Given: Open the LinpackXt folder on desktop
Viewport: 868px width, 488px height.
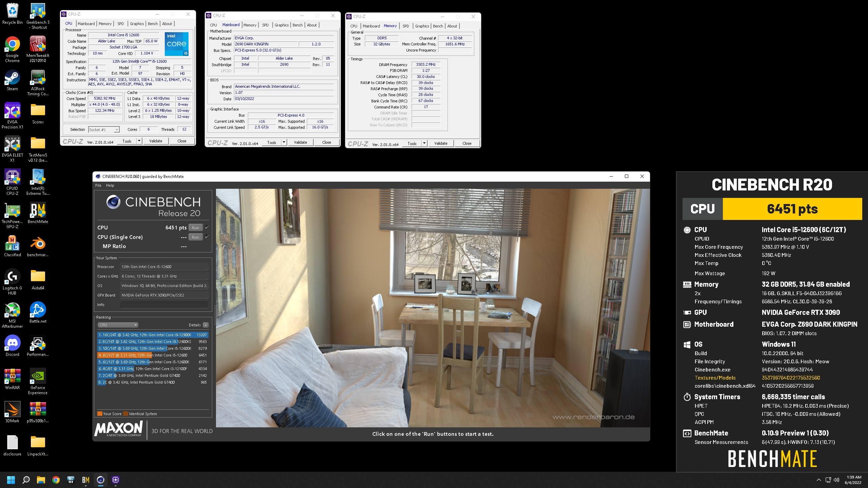Looking at the screenshot, I should pos(38,445).
